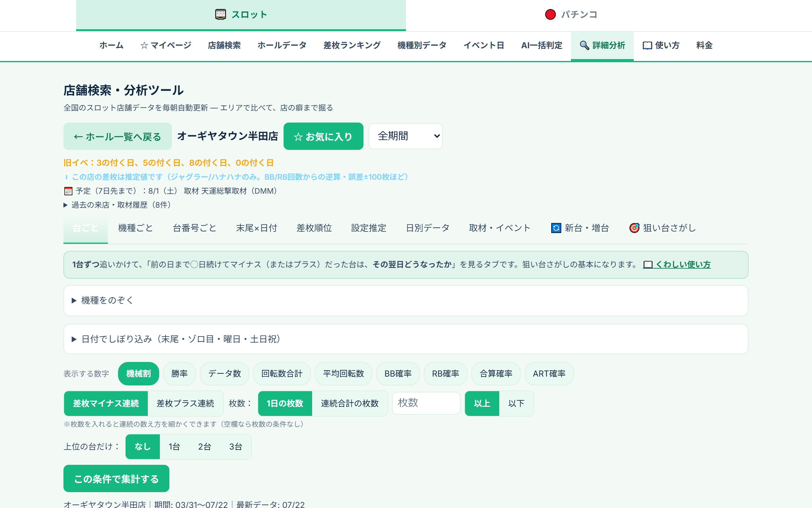Choose 差枚プラス連続 mode

click(185, 404)
